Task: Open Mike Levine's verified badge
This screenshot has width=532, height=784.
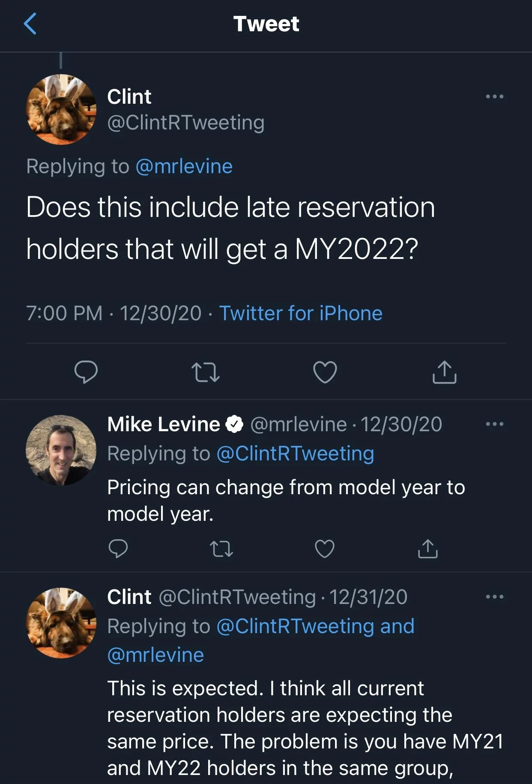Action: [234, 424]
